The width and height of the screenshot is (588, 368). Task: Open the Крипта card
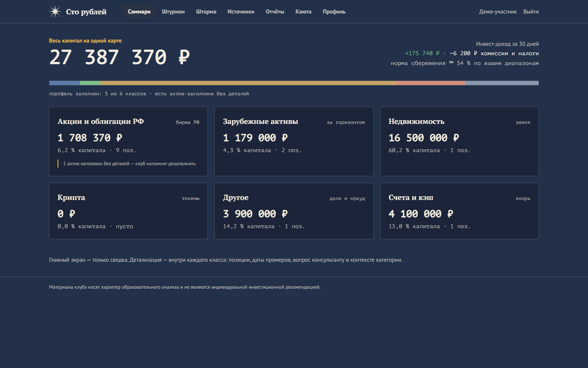128,211
